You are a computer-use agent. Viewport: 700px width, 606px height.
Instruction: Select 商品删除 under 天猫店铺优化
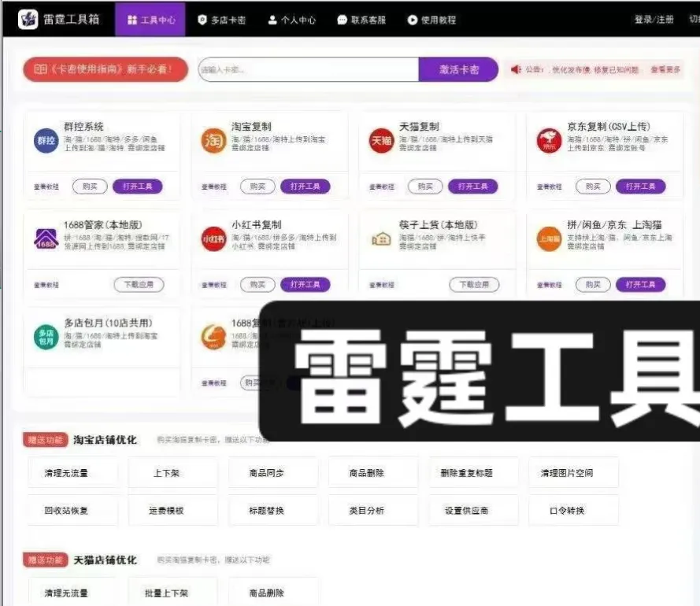(273, 592)
